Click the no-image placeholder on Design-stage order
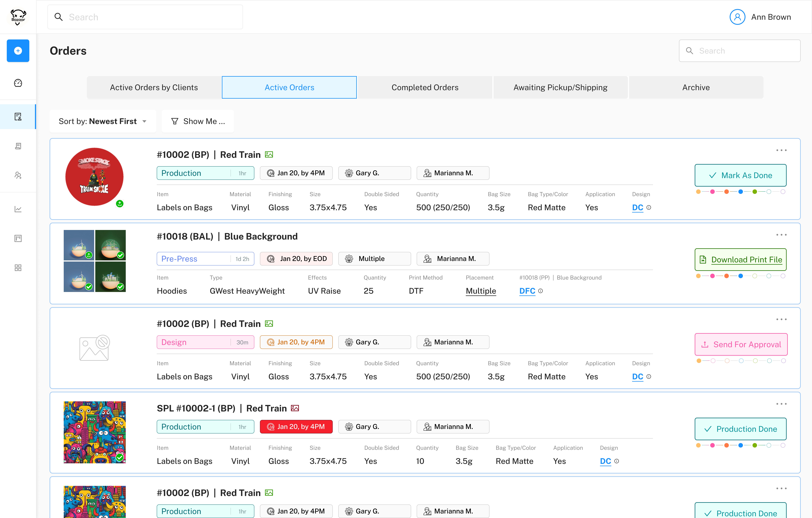The height and width of the screenshot is (518, 812). click(x=94, y=348)
